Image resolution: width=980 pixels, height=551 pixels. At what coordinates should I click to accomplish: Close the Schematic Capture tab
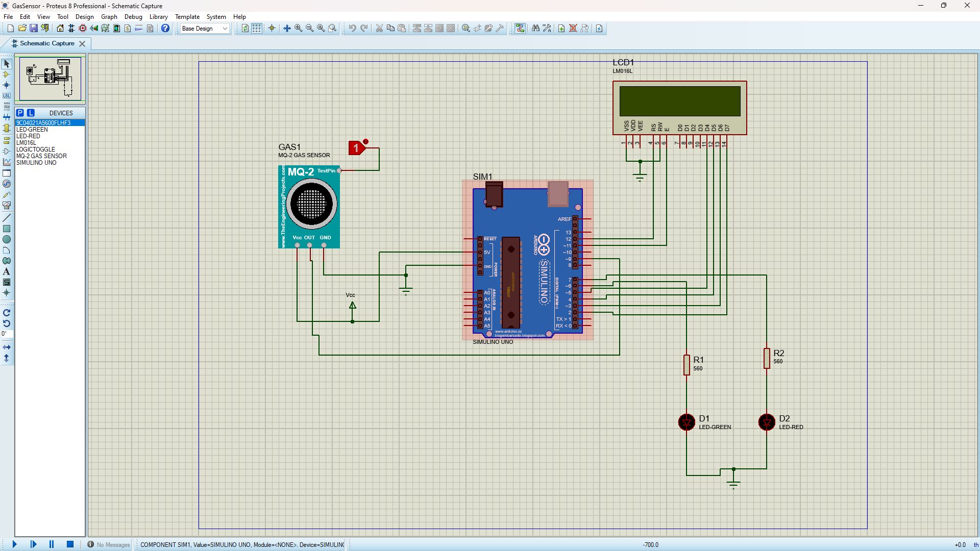[82, 44]
